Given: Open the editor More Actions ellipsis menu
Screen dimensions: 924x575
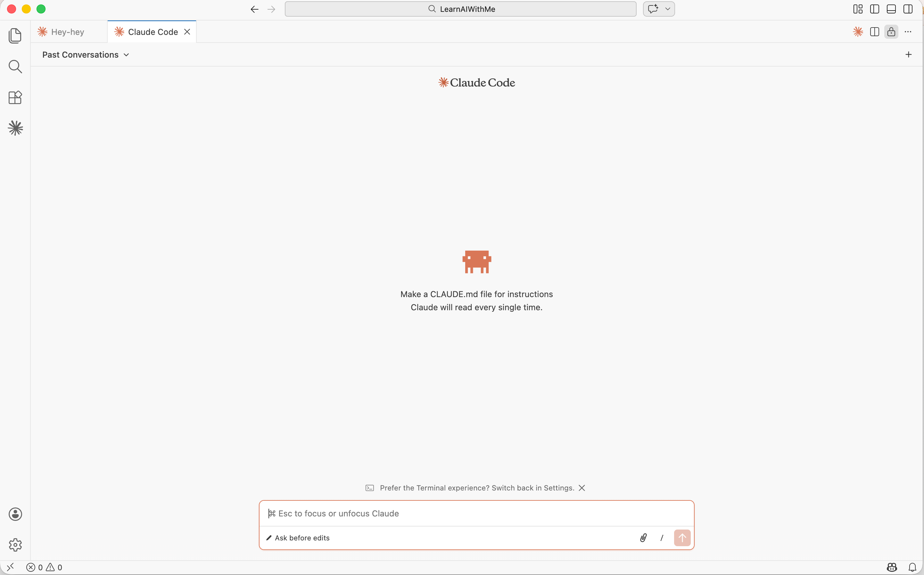Looking at the screenshot, I should (908, 32).
